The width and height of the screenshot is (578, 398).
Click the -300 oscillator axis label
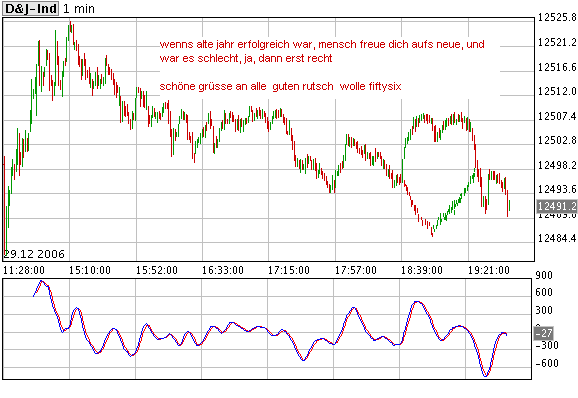(x=547, y=345)
